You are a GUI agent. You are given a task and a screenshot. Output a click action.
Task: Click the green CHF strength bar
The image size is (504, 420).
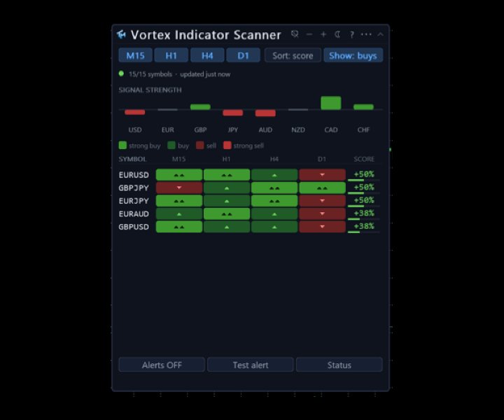pyautogui.click(x=363, y=107)
